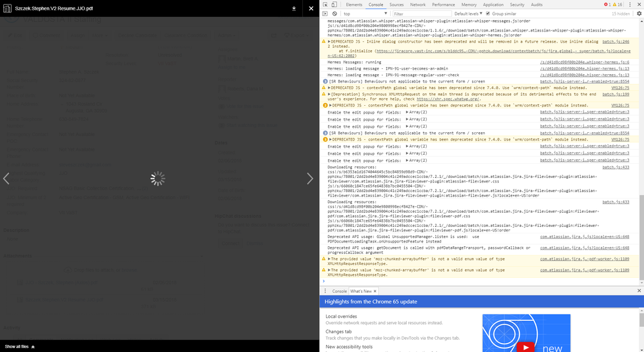Click the Local overrides heading
This screenshot has width=644, height=352.
tap(341, 317)
